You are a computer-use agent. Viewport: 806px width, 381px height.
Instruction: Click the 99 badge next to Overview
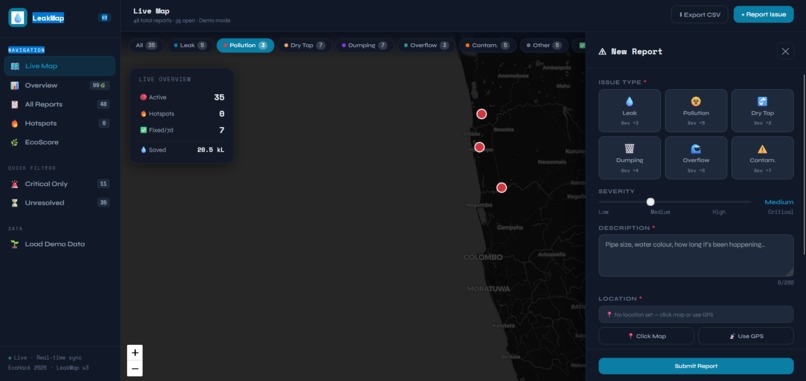(99, 85)
